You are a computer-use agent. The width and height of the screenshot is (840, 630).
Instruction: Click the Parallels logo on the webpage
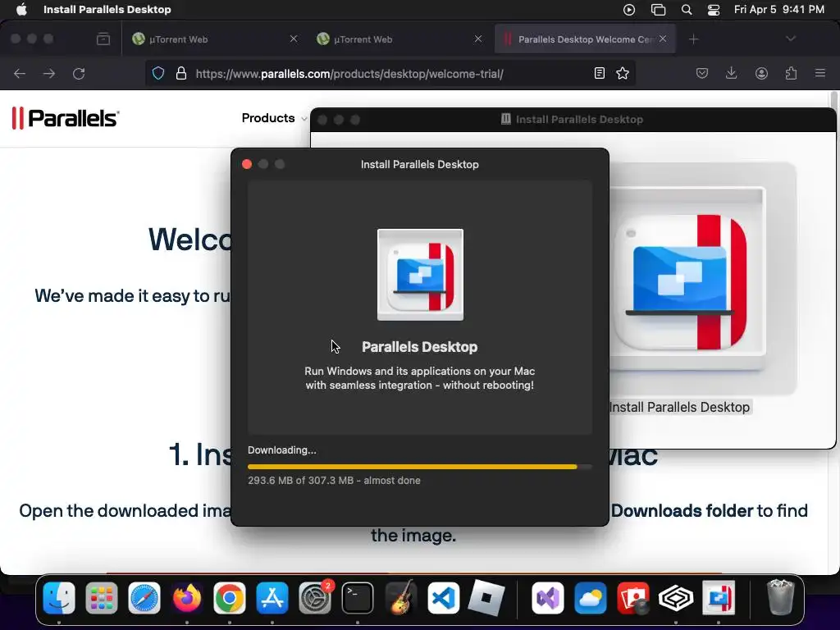point(66,118)
